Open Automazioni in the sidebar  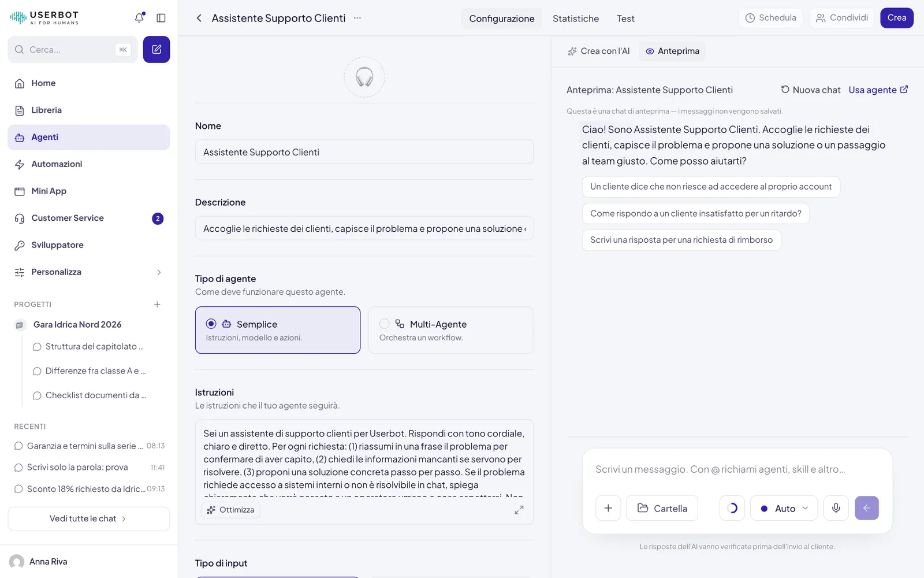(x=89, y=164)
